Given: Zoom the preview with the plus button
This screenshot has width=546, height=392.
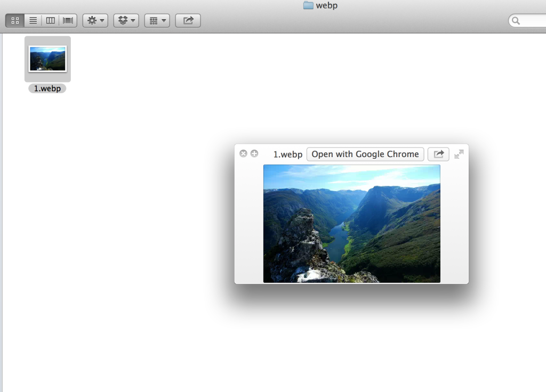Looking at the screenshot, I should tap(254, 153).
